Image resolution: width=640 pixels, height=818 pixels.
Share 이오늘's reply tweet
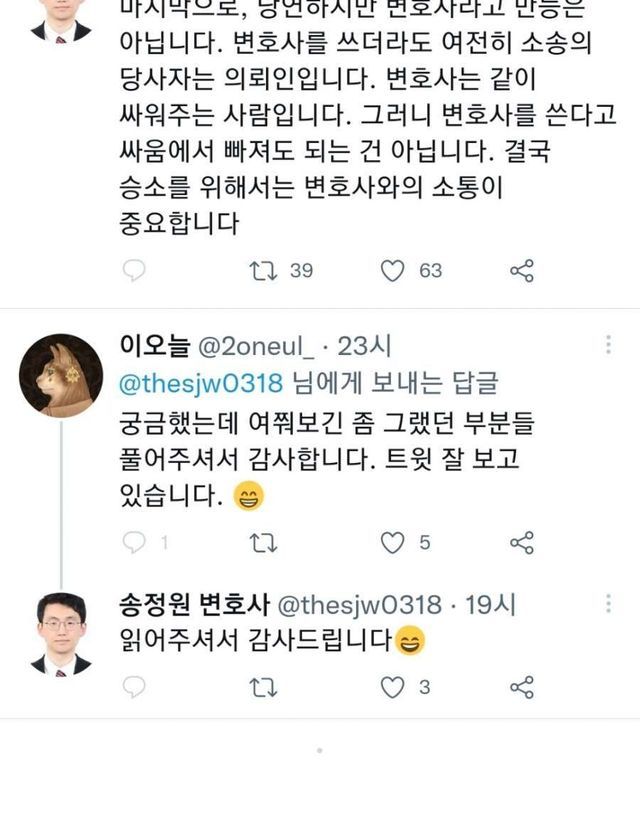point(522,542)
